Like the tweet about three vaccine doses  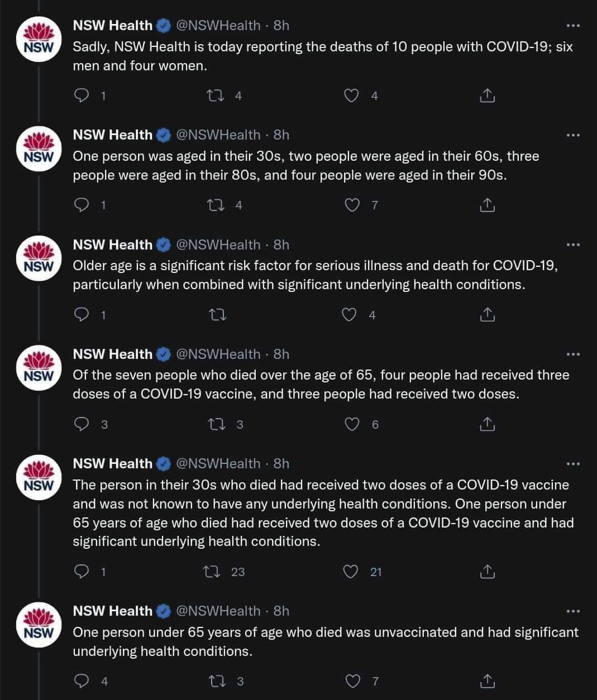pos(352,424)
